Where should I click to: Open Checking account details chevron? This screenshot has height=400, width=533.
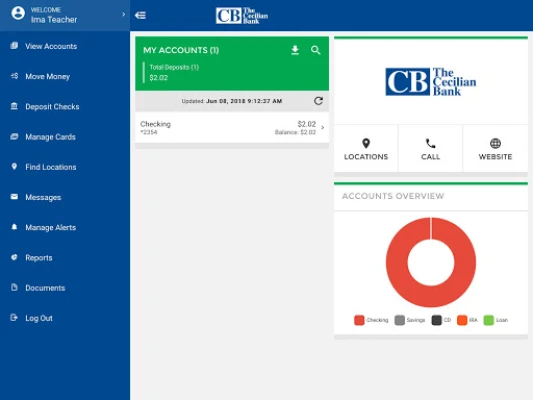tap(323, 127)
